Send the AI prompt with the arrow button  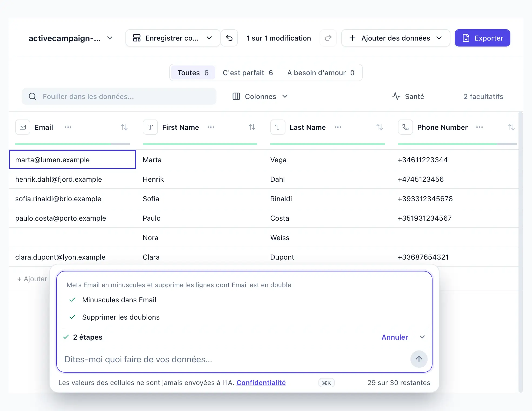tap(419, 359)
